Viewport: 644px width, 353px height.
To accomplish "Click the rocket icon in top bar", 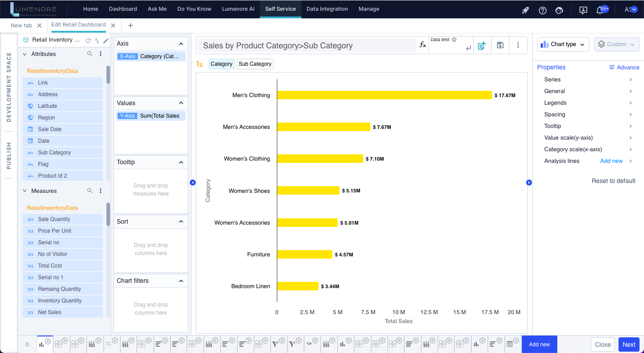I will coord(525,10).
